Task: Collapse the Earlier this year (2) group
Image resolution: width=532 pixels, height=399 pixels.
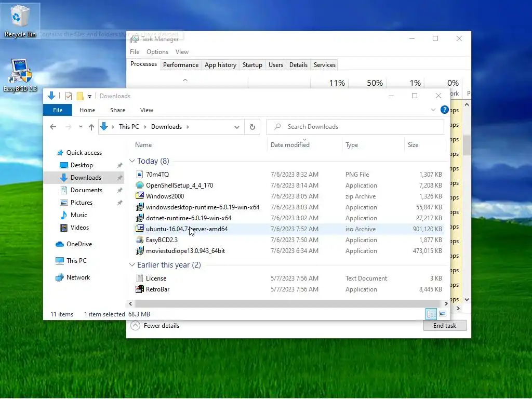Action: pyautogui.click(x=132, y=265)
